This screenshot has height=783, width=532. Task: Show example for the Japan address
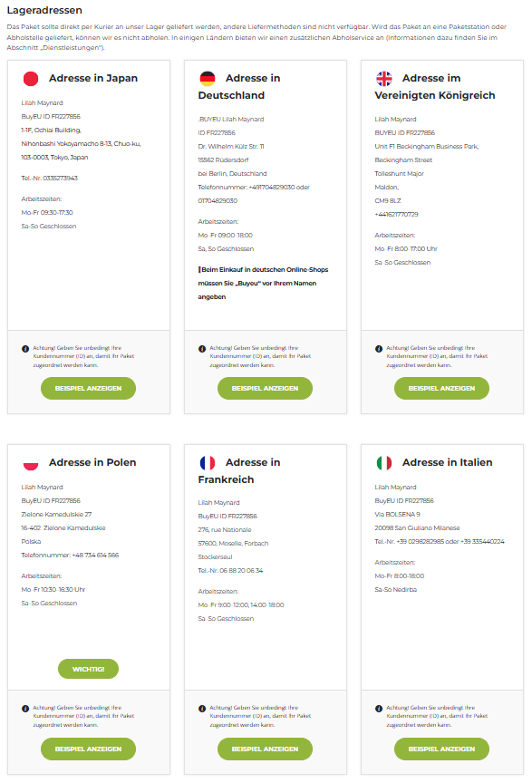89,388
